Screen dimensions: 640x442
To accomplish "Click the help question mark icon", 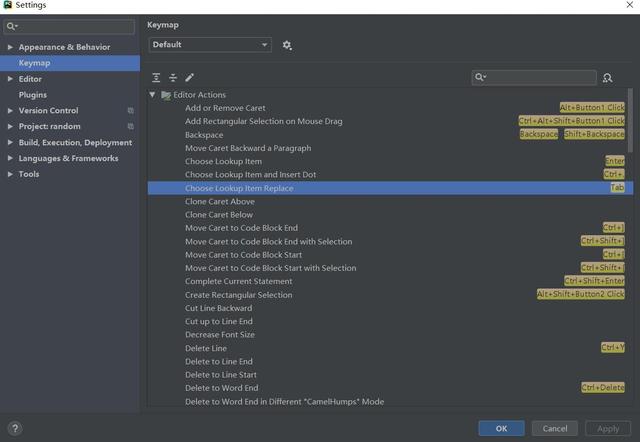I will (x=15, y=429).
